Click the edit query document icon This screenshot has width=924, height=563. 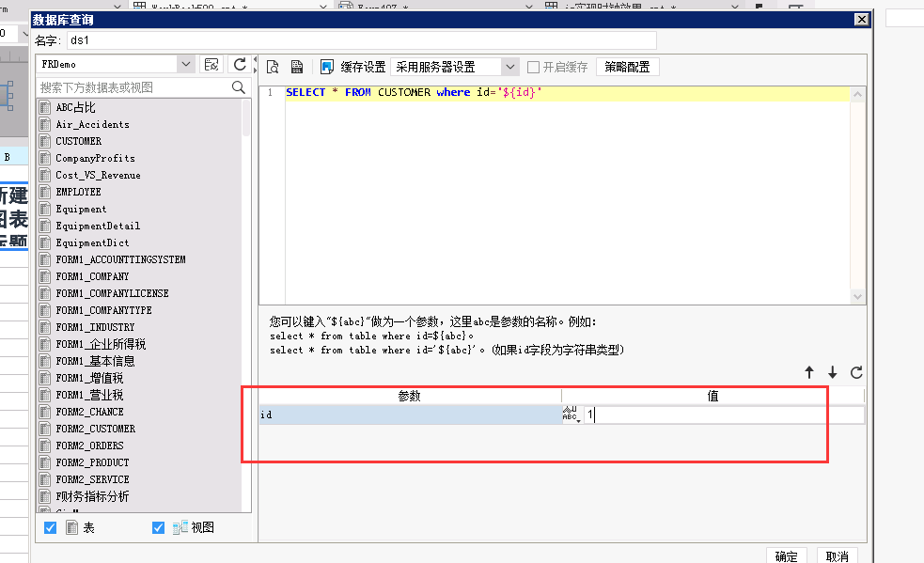[x=297, y=67]
